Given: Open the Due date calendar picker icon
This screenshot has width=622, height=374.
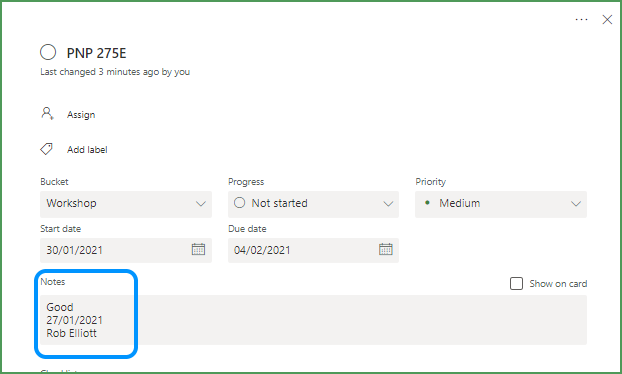Looking at the screenshot, I should (386, 249).
